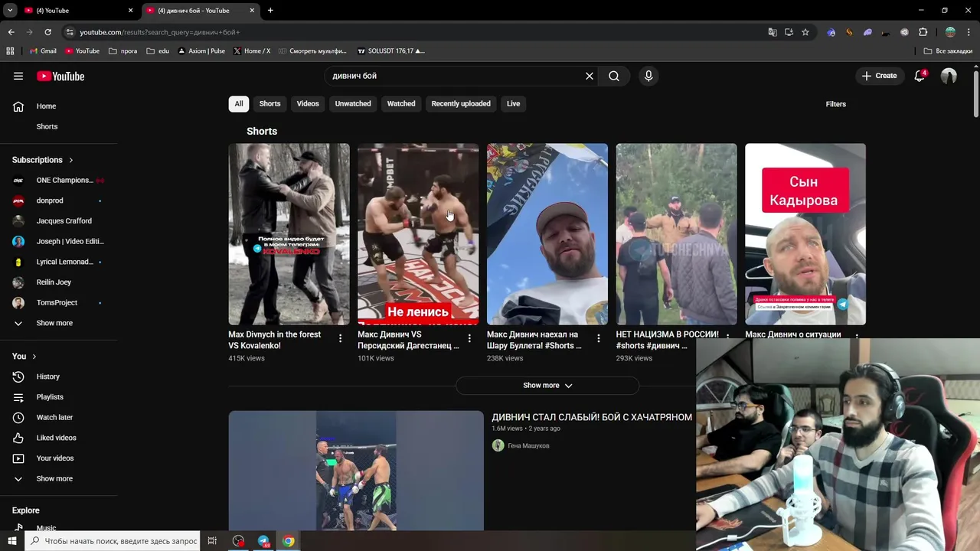Open the account avatar menu
This screenshot has width=980, height=551.
[x=949, y=76]
